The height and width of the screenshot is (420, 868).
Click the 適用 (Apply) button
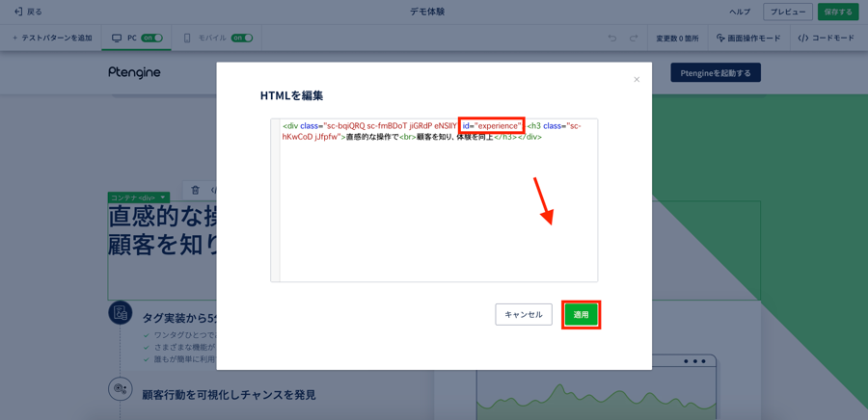581,315
